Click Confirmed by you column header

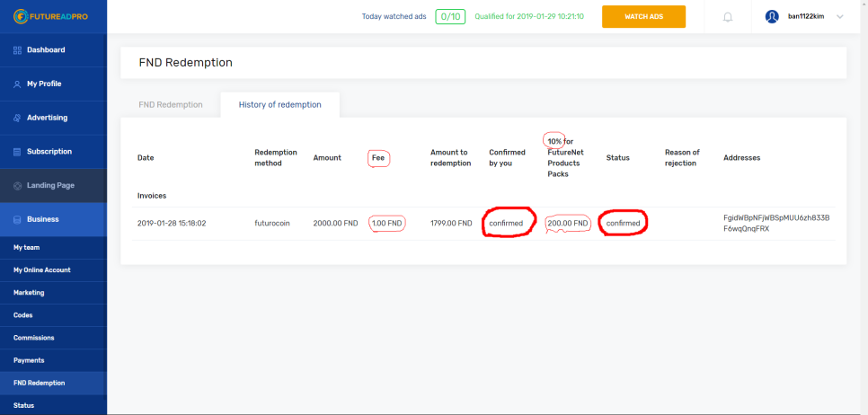[x=507, y=158]
